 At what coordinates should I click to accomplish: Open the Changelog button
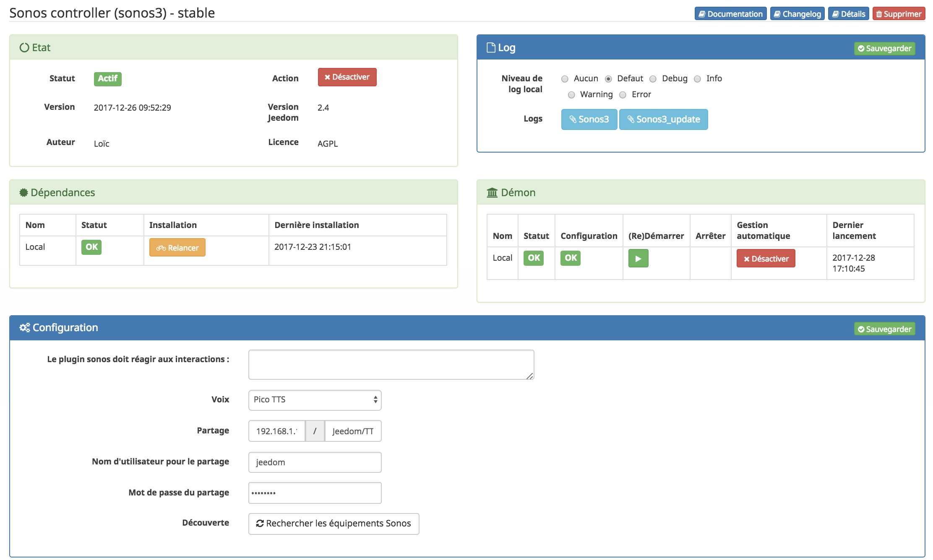click(797, 14)
